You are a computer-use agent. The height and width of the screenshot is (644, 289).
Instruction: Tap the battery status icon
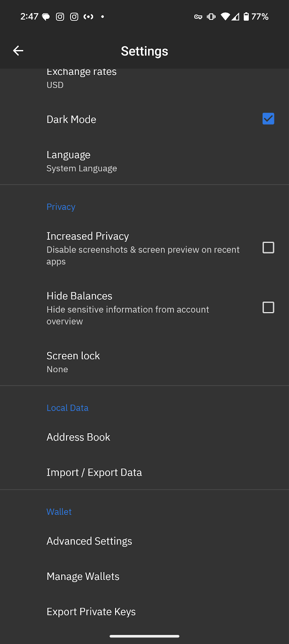coord(246,17)
